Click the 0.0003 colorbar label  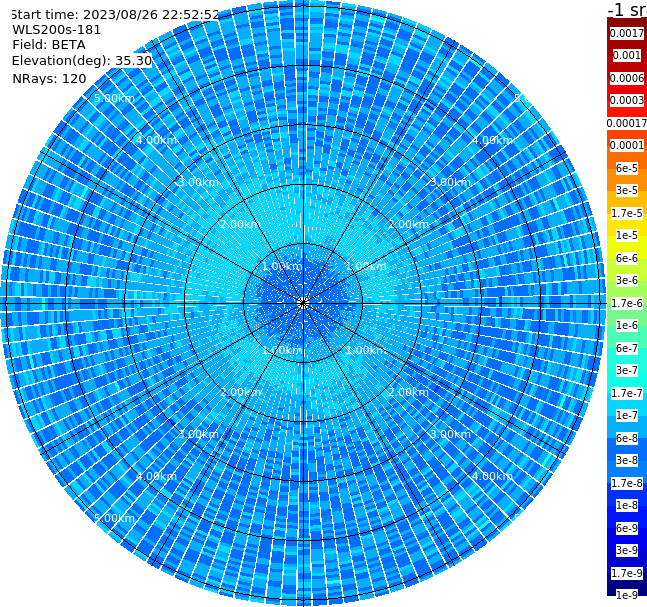pyautogui.click(x=627, y=100)
